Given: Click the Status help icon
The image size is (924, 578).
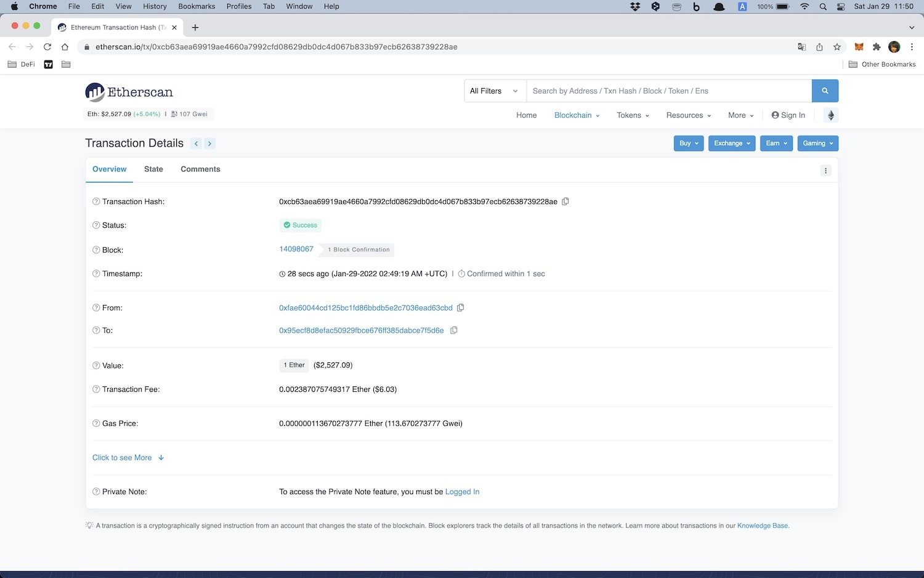Looking at the screenshot, I should (x=96, y=225).
